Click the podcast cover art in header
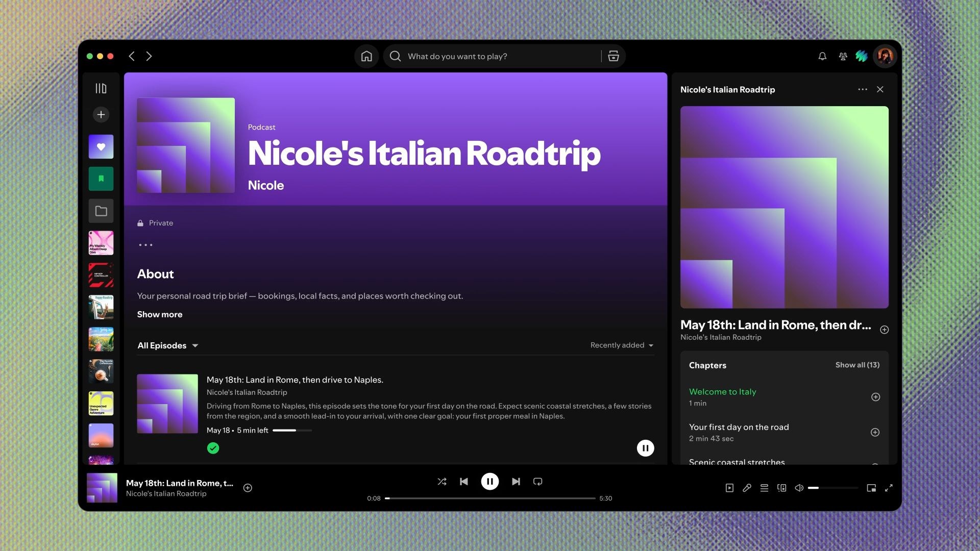Image resolution: width=980 pixels, height=551 pixels. point(186,145)
